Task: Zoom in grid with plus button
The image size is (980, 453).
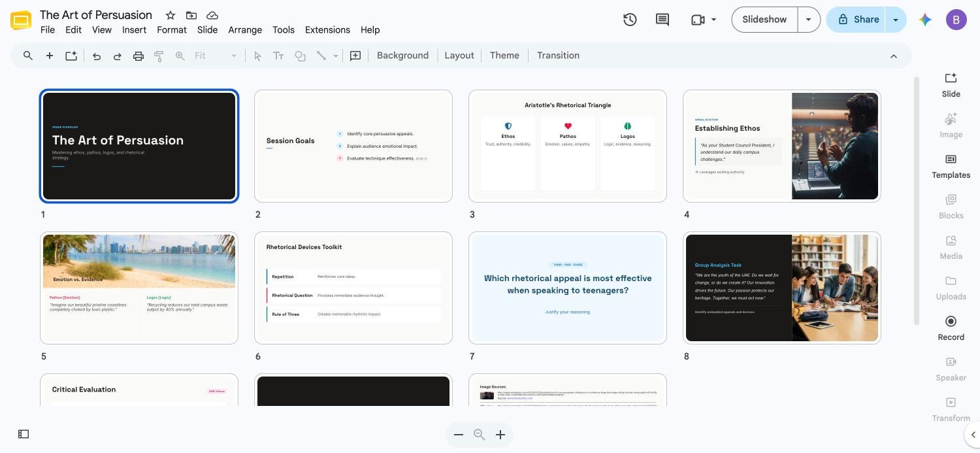Action: (x=500, y=435)
